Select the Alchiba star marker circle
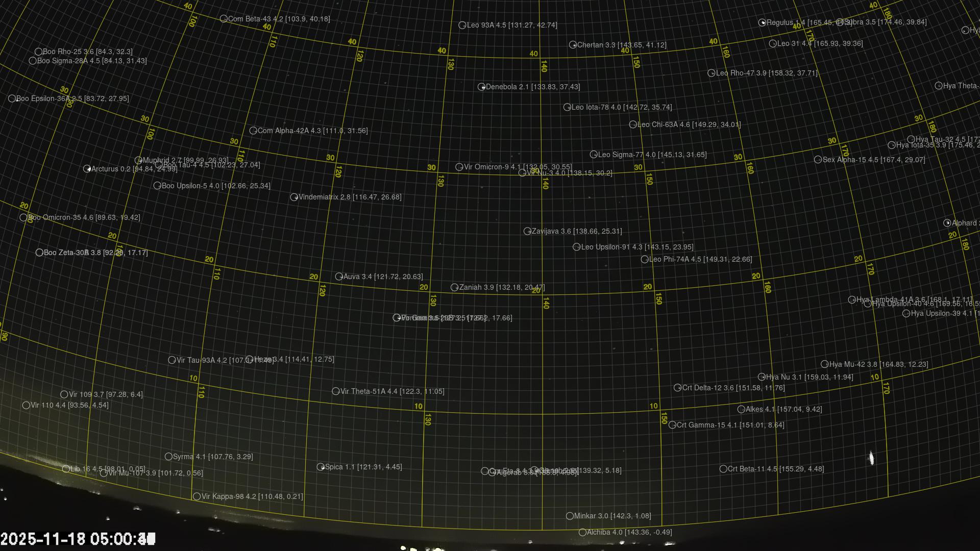The width and height of the screenshot is (980, 551). [582, 532]
